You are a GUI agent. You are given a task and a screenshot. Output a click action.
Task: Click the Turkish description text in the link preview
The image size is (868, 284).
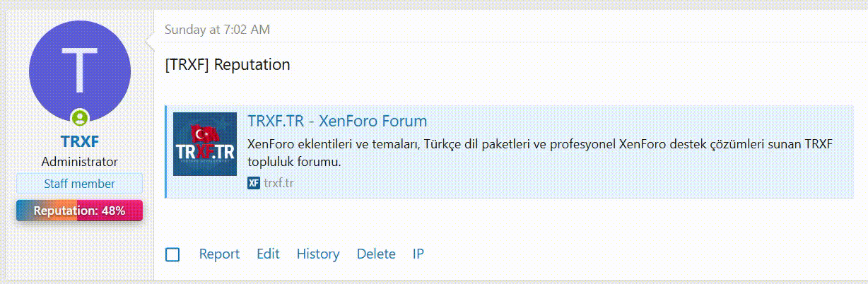(x=541, y=152)
